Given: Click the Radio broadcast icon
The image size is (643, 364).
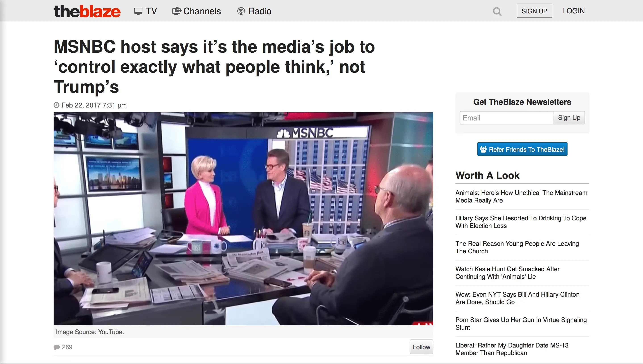Looking at the screenshot, I should coord(241,11).
